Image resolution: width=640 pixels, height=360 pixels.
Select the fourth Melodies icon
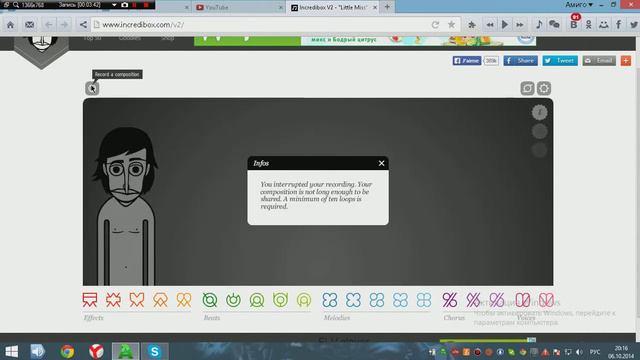pyautogui.click(x=400, y=300)
